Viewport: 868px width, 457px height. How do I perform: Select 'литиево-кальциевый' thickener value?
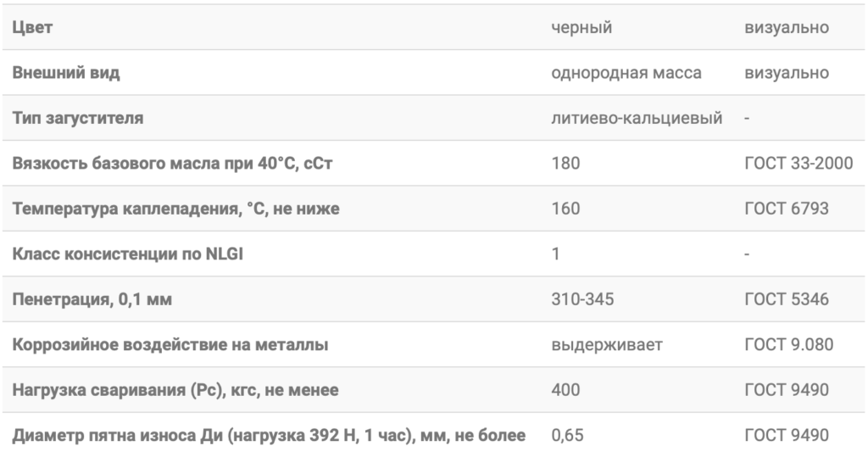pyautogui.click(x=637, y=118)
